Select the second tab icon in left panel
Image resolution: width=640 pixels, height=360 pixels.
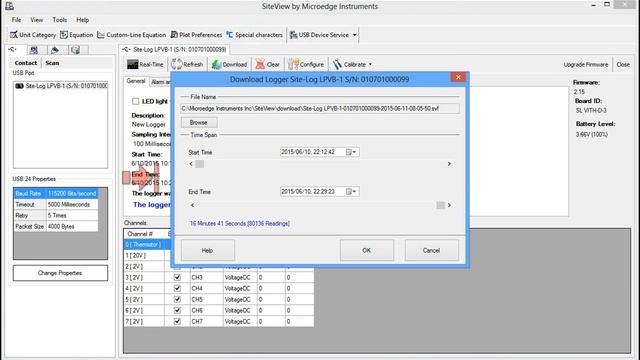coord(33,50)
